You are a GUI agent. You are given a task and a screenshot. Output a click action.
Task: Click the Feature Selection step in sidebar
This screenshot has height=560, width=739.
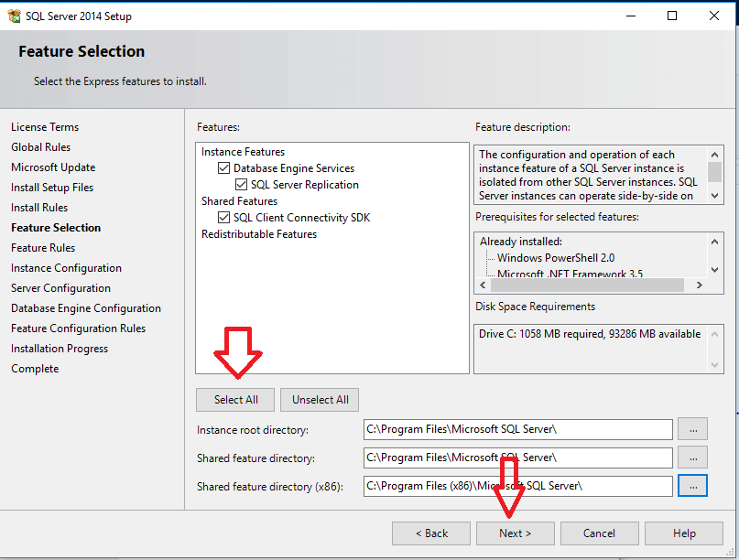pyautogui.click(x=56, y=228)
